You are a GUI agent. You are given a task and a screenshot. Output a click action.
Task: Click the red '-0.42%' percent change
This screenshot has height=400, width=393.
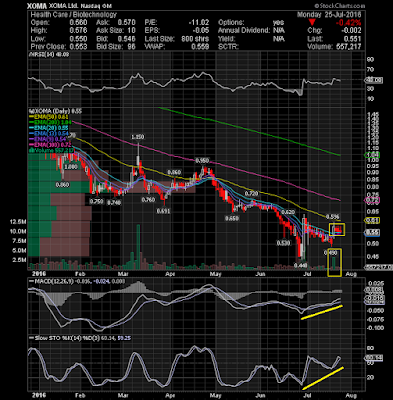348,23
